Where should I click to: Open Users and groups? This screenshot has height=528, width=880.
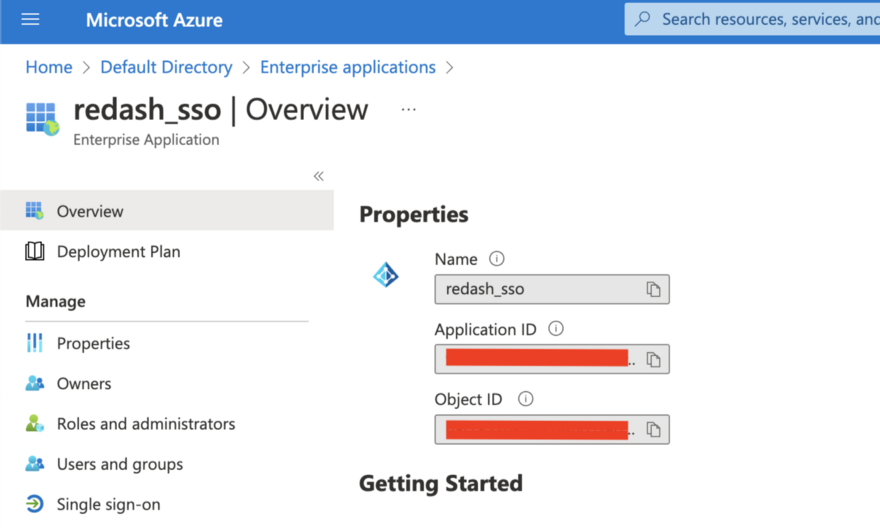click(x=120, y=464)
